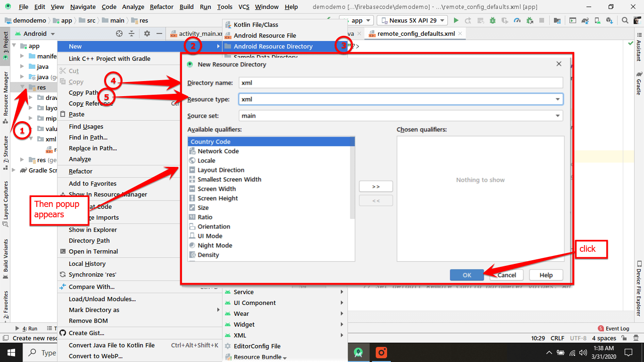The height and width of the screenshot is (362, 644).
Task: Click Open in Terminal context entry
Action: pos(93,251)
